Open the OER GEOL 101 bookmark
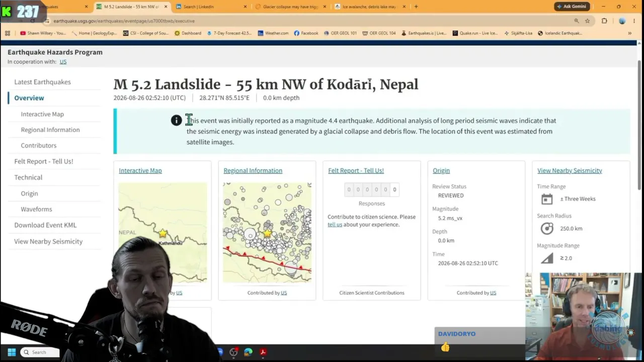Viewport: 644px width, 362px height. pyautogui.click(x=340, y=33)
